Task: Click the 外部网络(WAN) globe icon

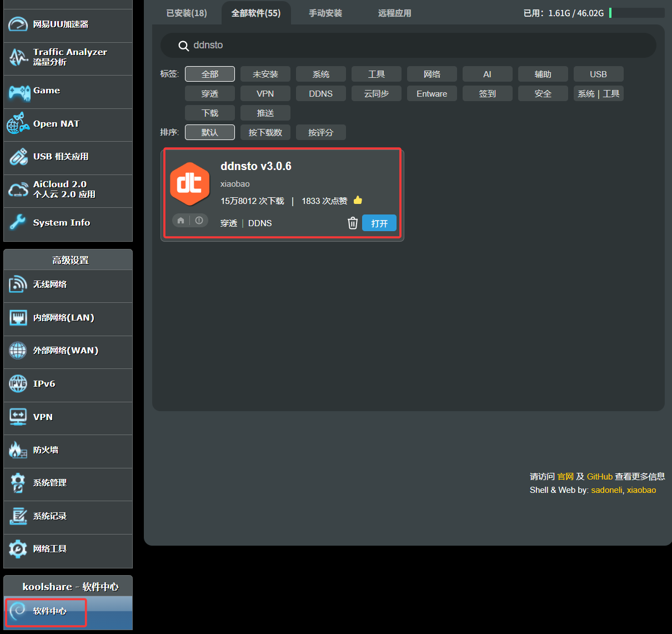Action: (x=18, y=351)
